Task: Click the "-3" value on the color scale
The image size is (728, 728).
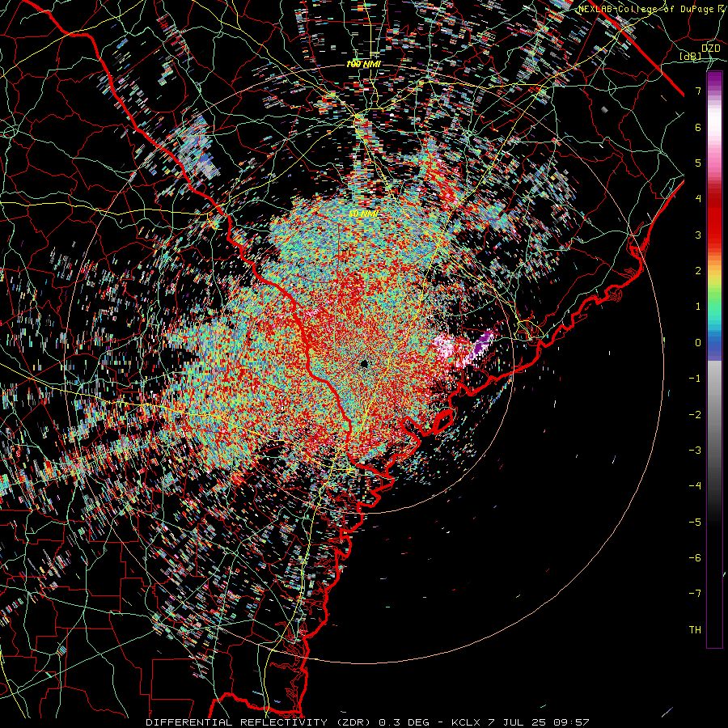Action: pos(695,451)
